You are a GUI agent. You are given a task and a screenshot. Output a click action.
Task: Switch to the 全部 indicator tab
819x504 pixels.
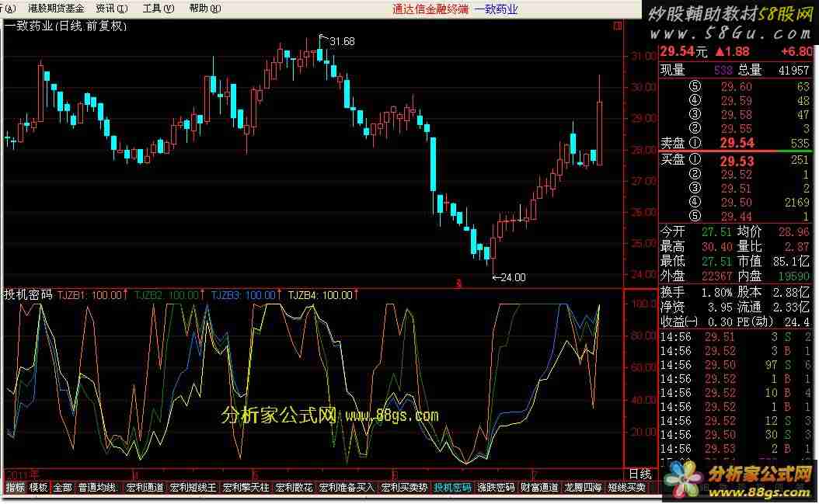(x=63, y=488)
